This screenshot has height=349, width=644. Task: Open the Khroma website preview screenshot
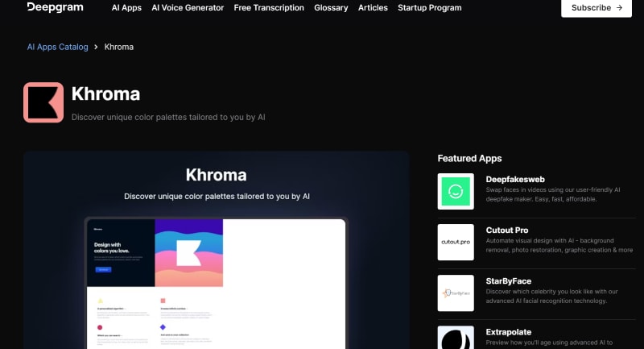click(216, 284)
